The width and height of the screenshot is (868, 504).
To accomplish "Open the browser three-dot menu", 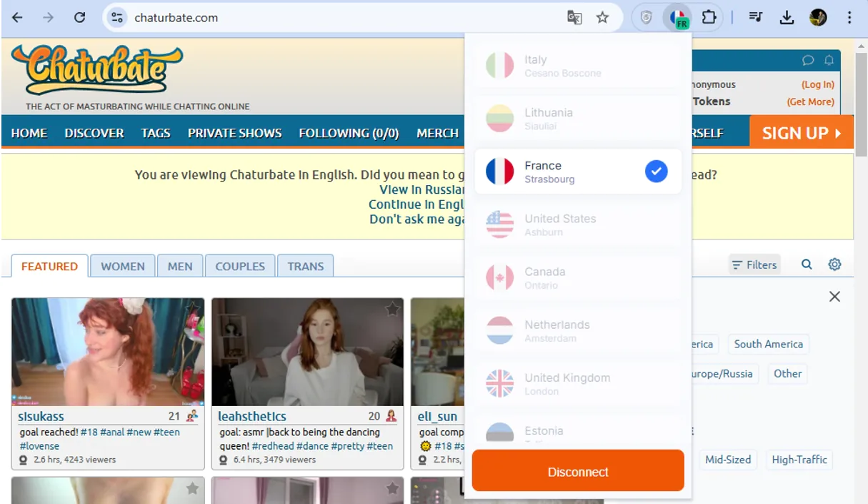I will coord(849,18).
